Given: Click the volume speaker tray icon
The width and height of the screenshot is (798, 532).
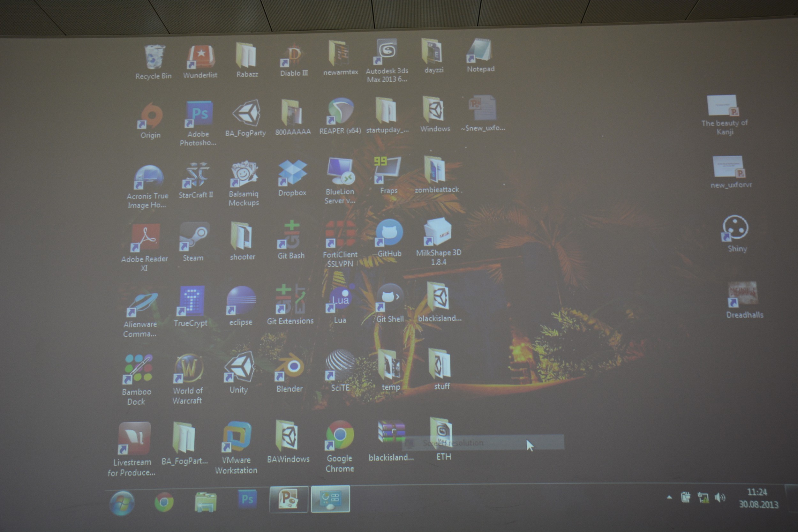Looking at the screenshot, I should click(x=719, y=498).
